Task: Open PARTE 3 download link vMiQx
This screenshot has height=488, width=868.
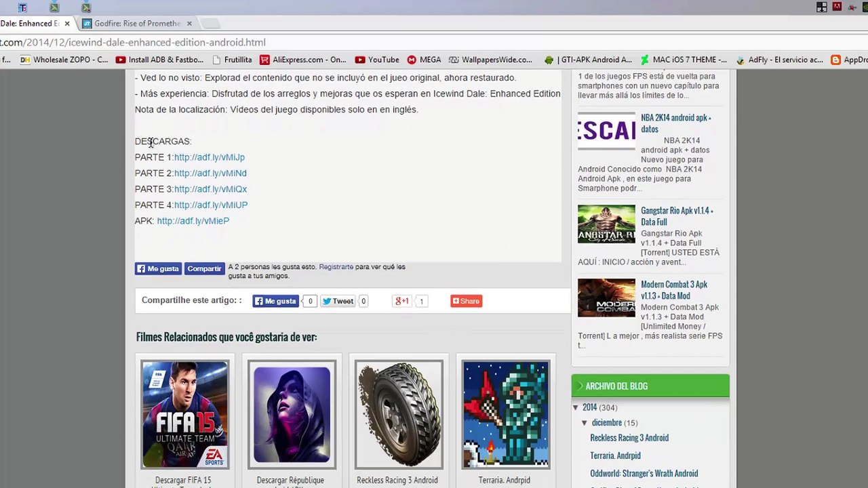Action: (x=210, y=189)
